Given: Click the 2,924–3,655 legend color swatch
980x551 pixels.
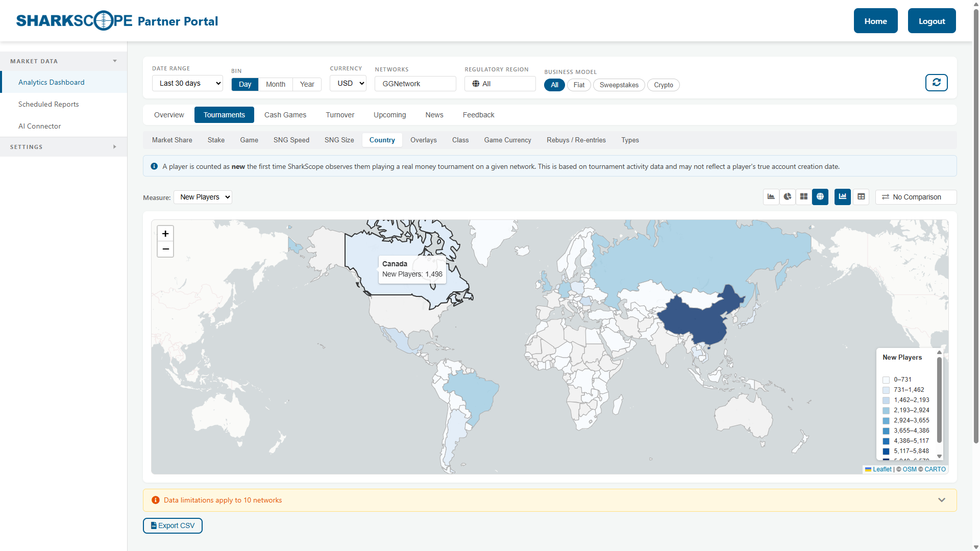Looking at the screenshot, I should tap(886, 421).
